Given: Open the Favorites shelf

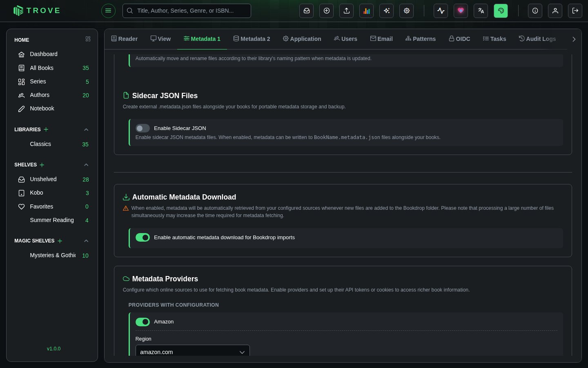Looking at the screenshot, I should [x=52, y=206].
